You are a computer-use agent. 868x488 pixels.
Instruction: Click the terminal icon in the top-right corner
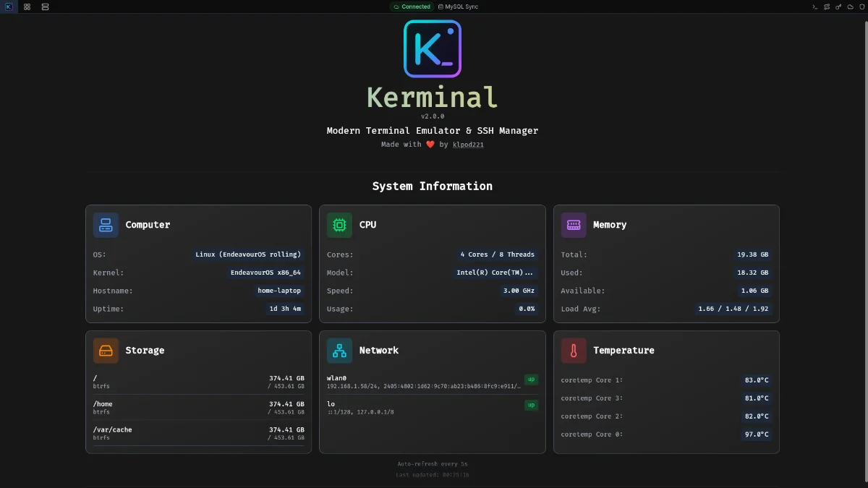coord(816,7)
